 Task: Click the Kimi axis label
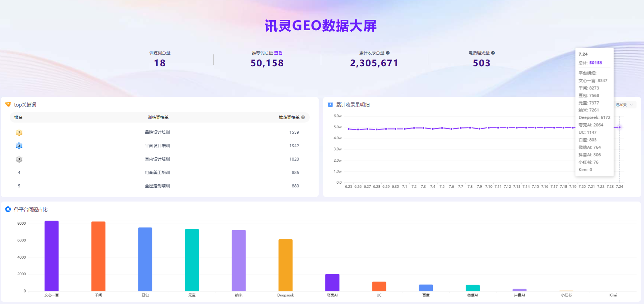coord(613,295)
